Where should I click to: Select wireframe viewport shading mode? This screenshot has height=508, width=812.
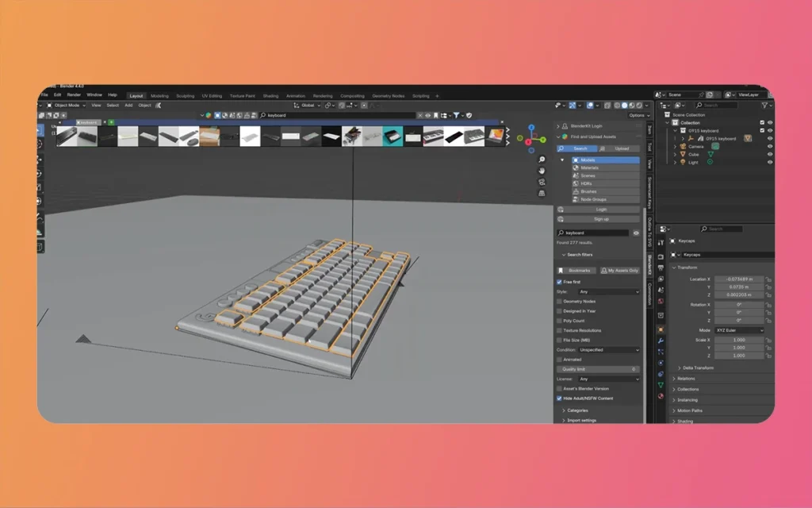click(617, 106)
